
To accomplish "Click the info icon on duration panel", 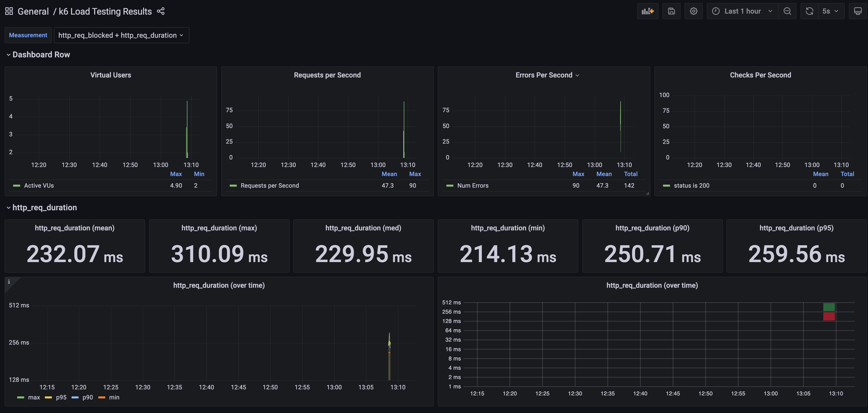I will click(9, 282).
